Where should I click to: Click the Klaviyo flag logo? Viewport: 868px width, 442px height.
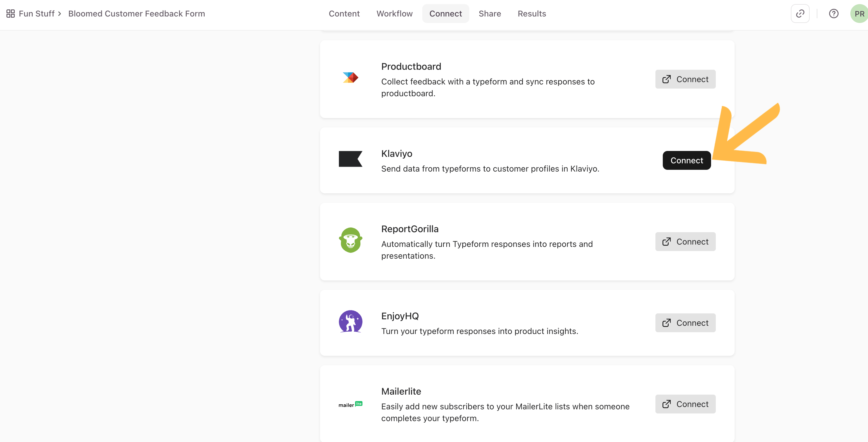coord(350,159)
